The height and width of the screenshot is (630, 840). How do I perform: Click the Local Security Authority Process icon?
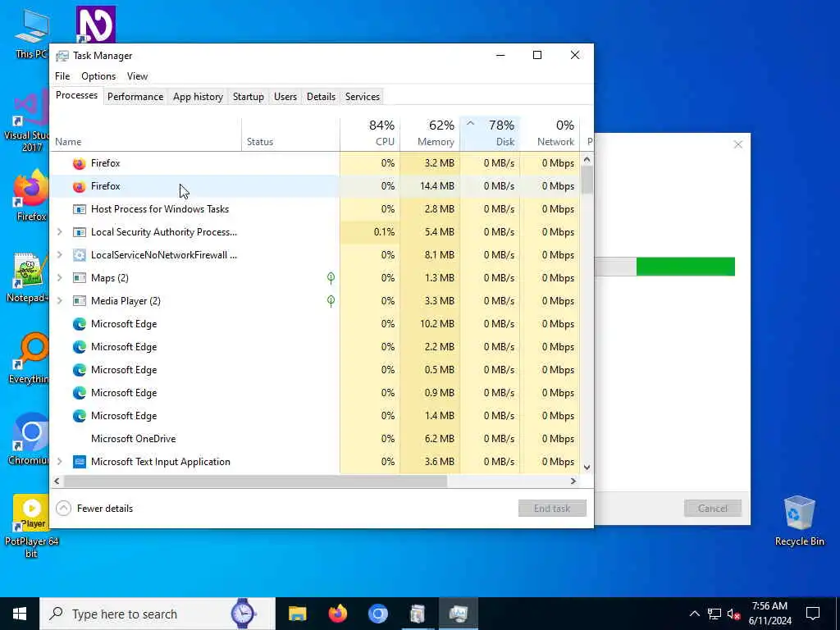(80, 232)
